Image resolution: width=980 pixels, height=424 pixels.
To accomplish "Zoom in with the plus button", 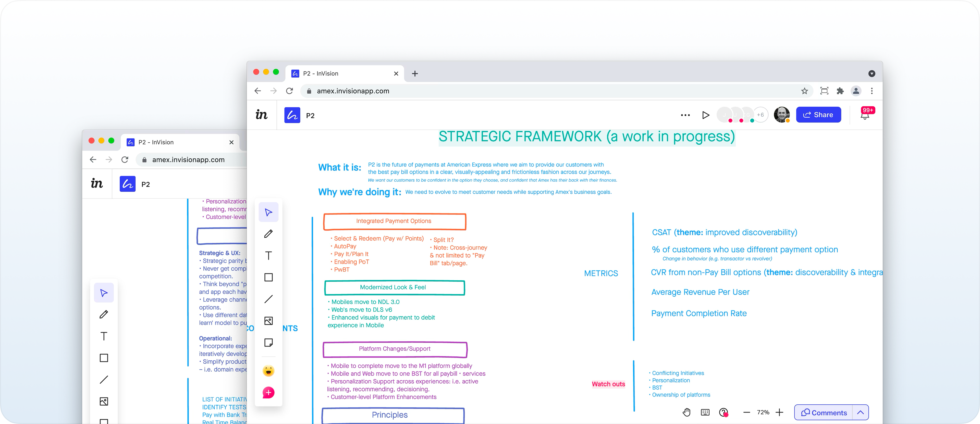I will pos(779,412).
